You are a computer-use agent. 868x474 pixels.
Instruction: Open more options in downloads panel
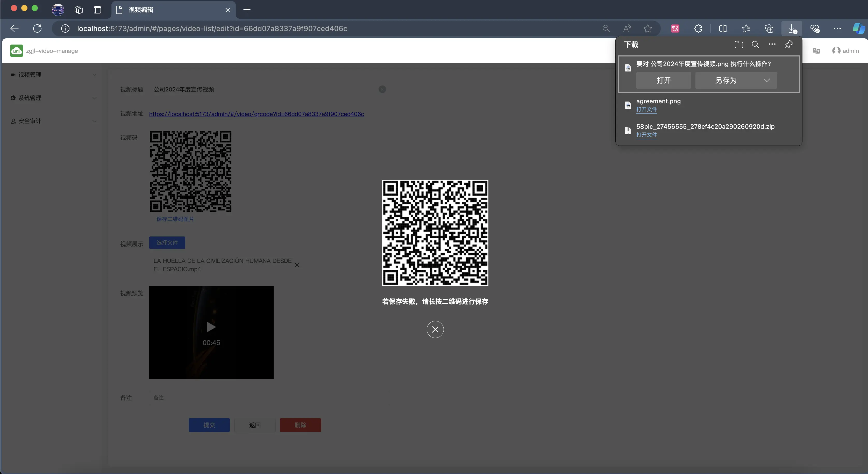click(772, 44)
